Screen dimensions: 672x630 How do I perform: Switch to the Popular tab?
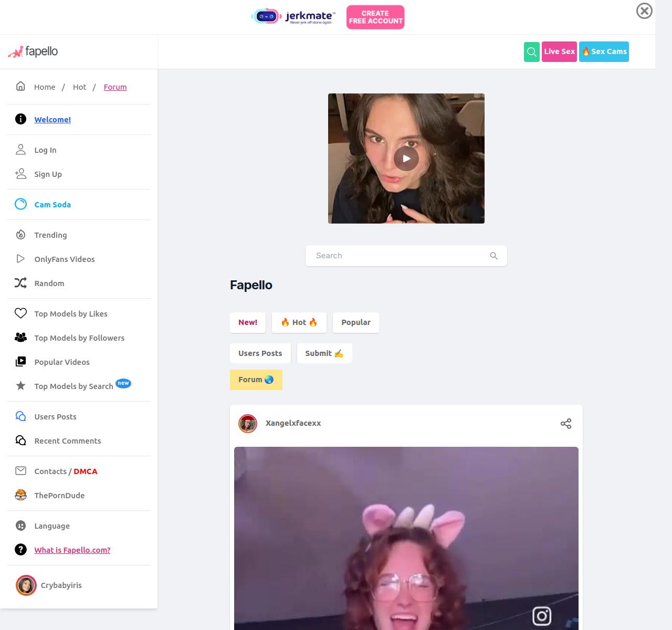(x=355, y=322)
